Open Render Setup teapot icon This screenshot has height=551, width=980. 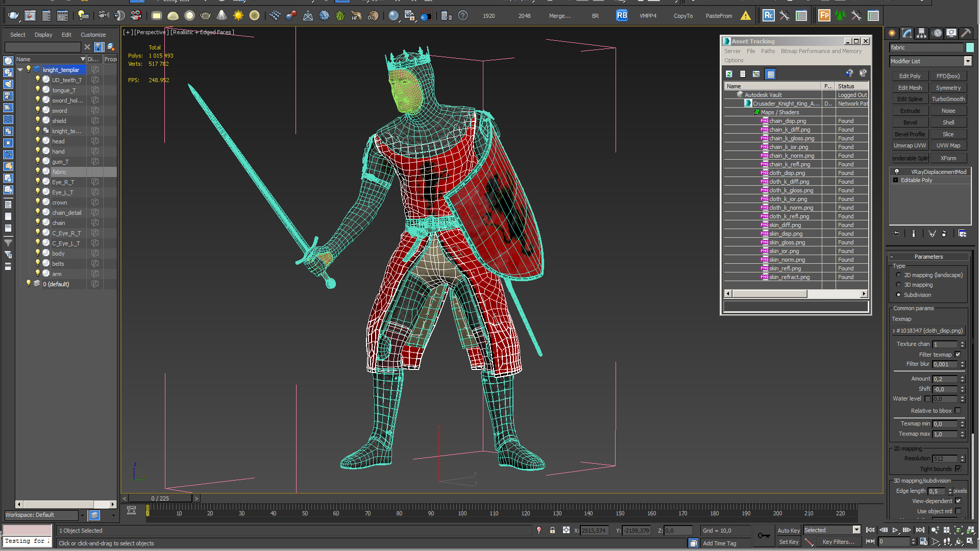coord(13,16)
